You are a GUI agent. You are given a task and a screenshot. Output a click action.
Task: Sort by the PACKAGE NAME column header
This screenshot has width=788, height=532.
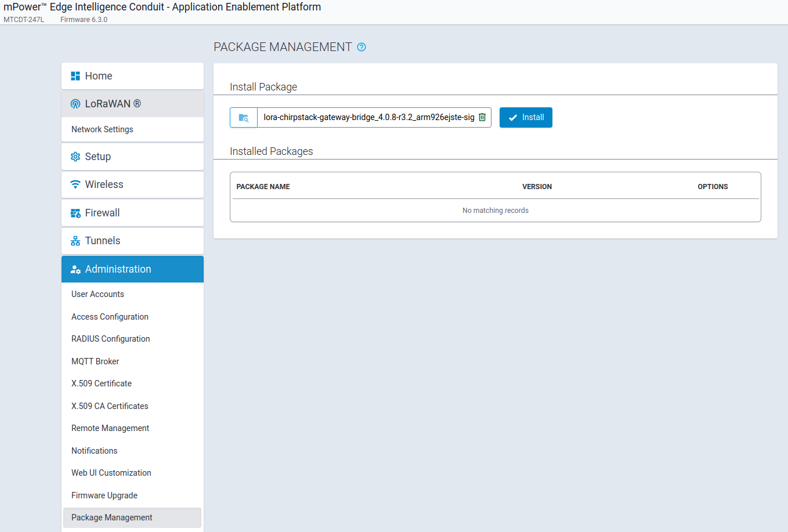[263, 187]
